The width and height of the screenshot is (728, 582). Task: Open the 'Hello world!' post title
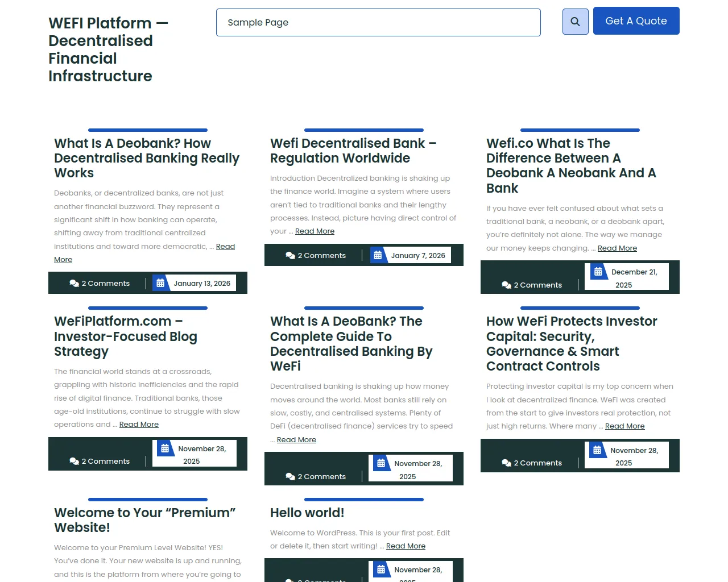pyautogui.click(x=307, y=513)
